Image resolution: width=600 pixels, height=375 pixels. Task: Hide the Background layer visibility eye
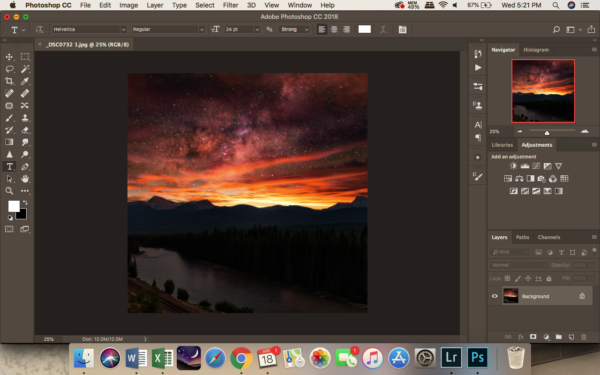pyautogui.click(x=494, y=296)
